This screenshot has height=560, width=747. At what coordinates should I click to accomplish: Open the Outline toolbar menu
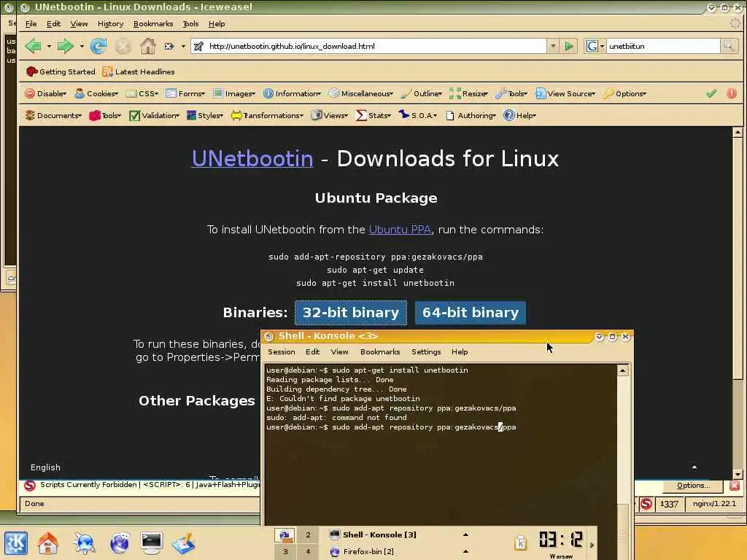(x=421, y=93)
